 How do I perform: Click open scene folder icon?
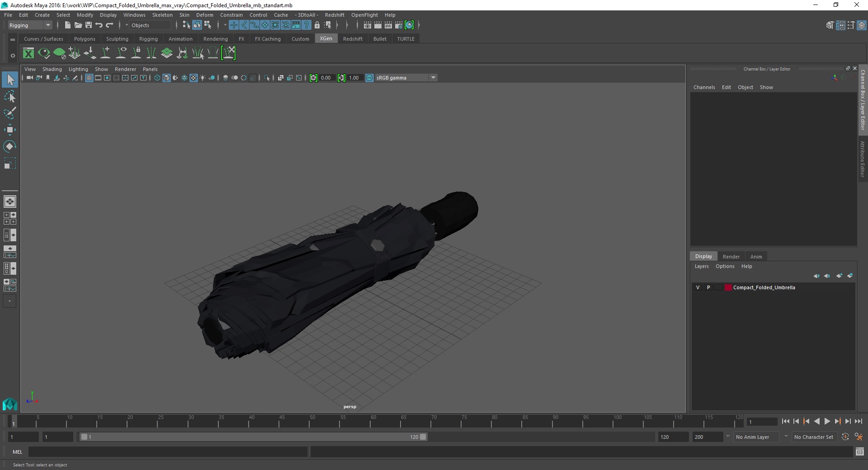click(x=78, y=25)
